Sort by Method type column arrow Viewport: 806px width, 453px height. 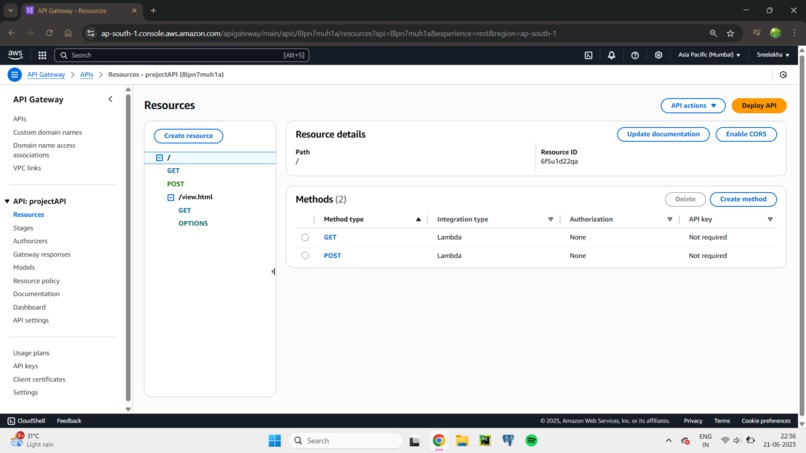click(418, 220)
